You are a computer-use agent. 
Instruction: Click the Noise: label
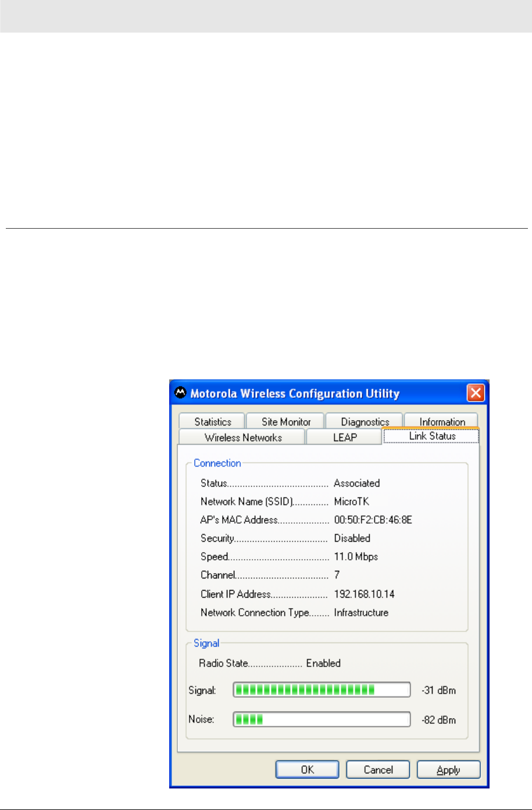coord(201,719)
